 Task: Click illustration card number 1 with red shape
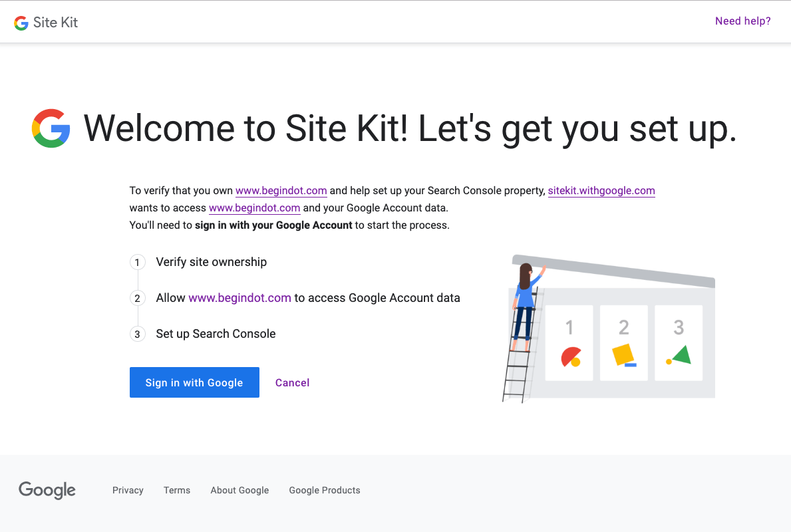tap(569, 343)
